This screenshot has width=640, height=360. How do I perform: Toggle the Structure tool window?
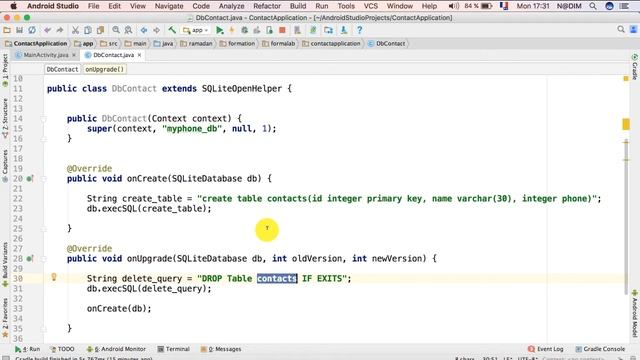coord(5,118)
